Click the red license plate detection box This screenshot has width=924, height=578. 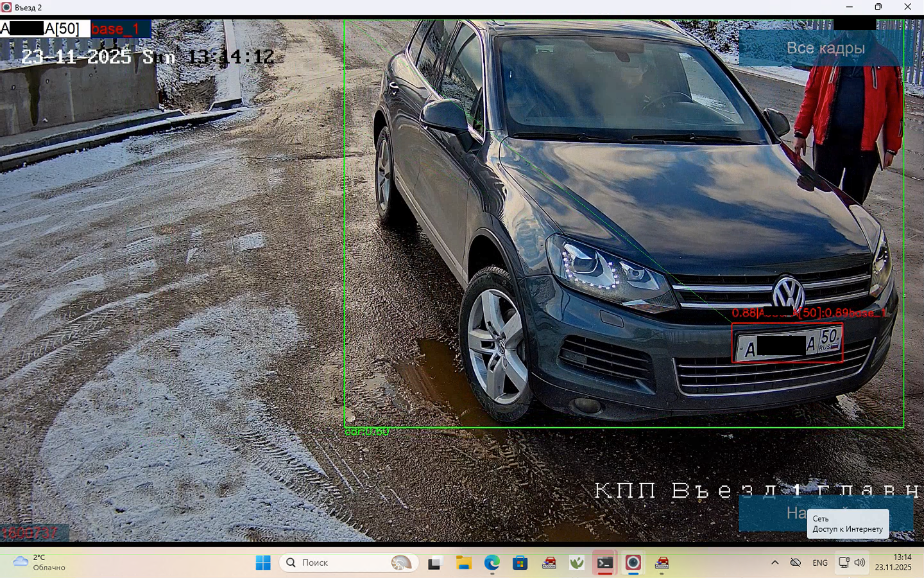coord(787,343)
